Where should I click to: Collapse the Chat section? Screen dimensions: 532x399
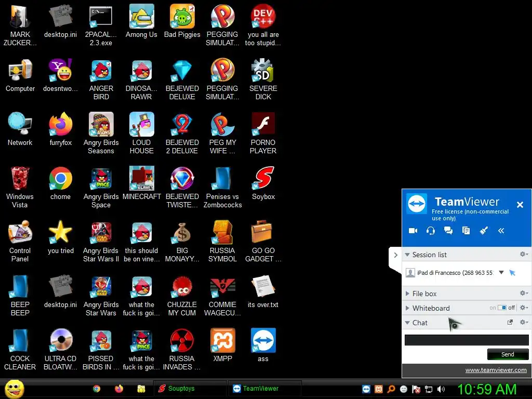407,323
